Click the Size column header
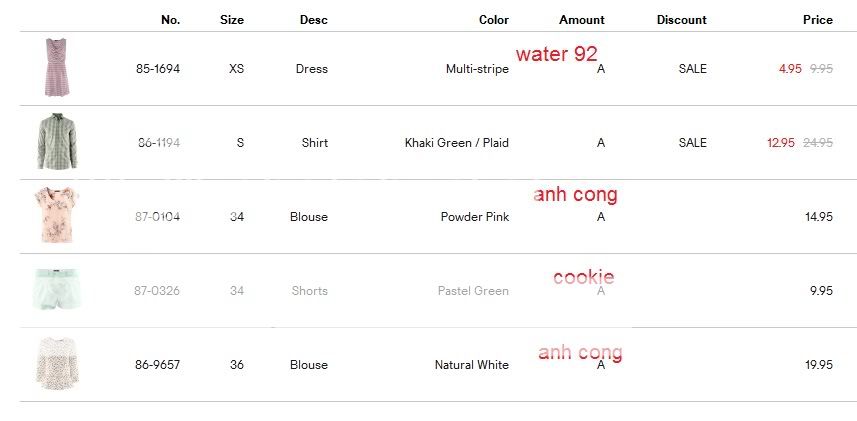The height and width of the screenshot is (421, 857). pos(231,20)
